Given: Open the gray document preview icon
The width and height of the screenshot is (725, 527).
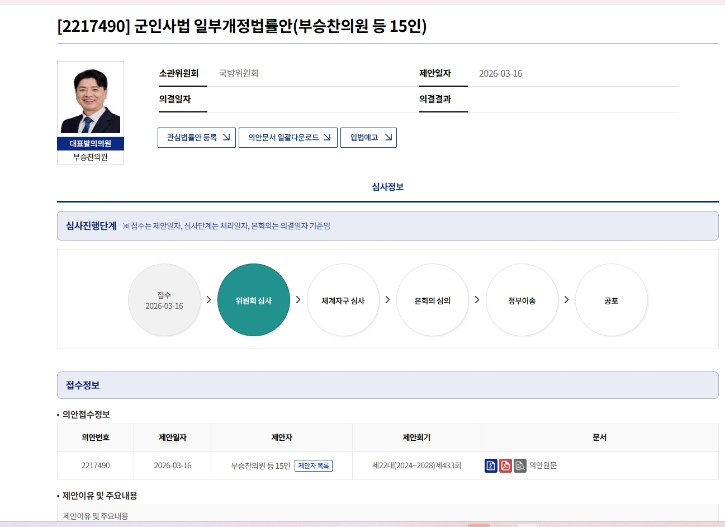Looking at the screenshot, I should click(520, 466).
